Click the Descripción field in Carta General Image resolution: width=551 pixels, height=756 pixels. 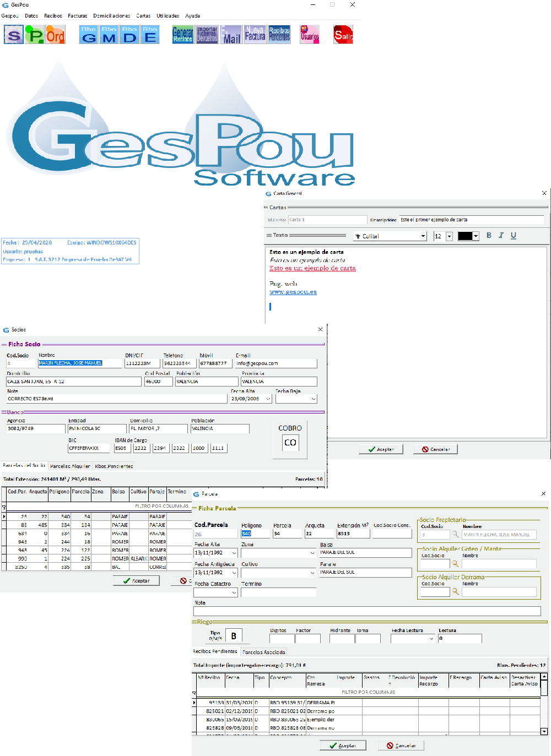coord(472,220)
